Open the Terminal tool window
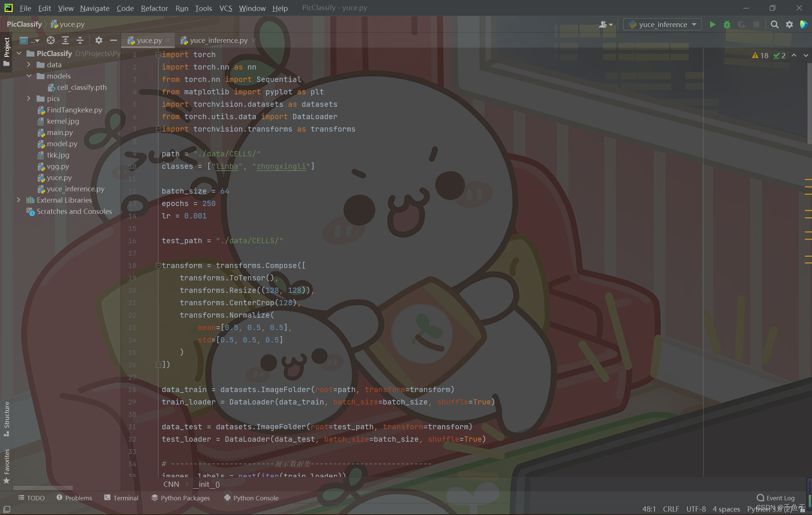The image size is (812, 515). coord(121,498)
